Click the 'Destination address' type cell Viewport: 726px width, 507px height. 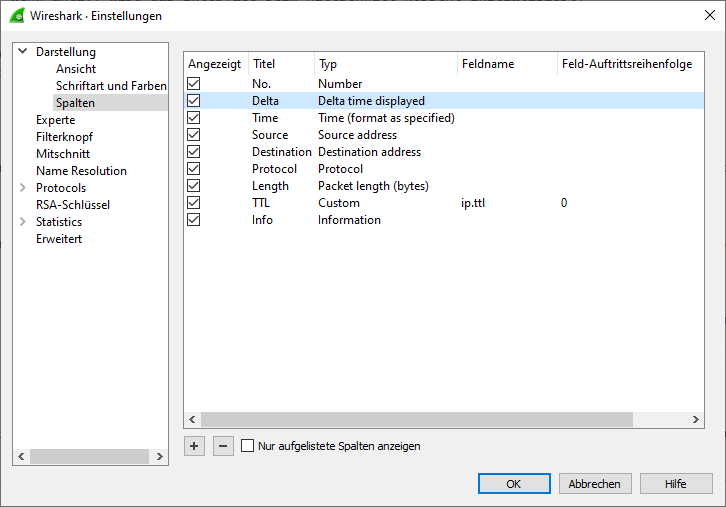[x=369, y=152]
